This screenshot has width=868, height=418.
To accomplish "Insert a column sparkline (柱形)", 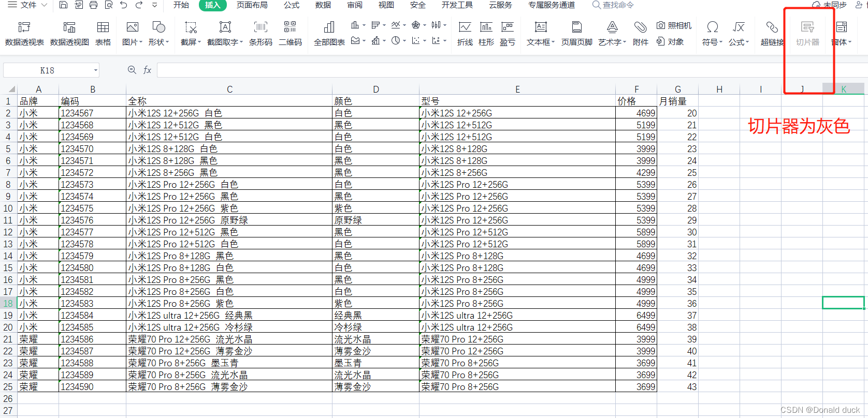I will [x=486, y=34].
